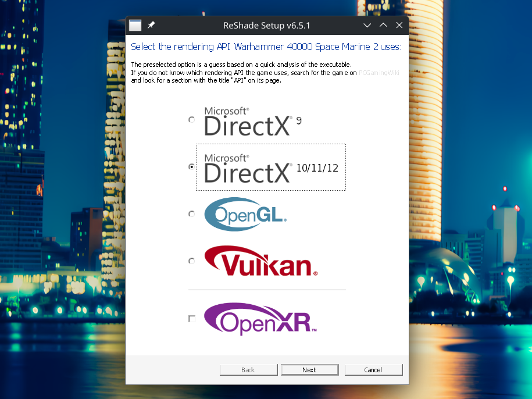The width and height of the screenshot is (532, 399).
Task: Open the PCGamingWiki link
Action: [x=379, y=73]
